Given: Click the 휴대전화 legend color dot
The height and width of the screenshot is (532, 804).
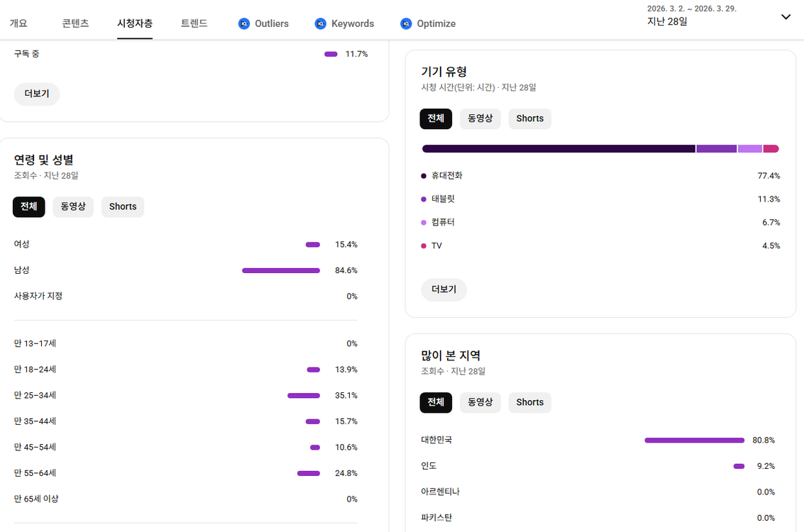Looking at the screenshot, I should pyautogui.click(x=424, y=176).
